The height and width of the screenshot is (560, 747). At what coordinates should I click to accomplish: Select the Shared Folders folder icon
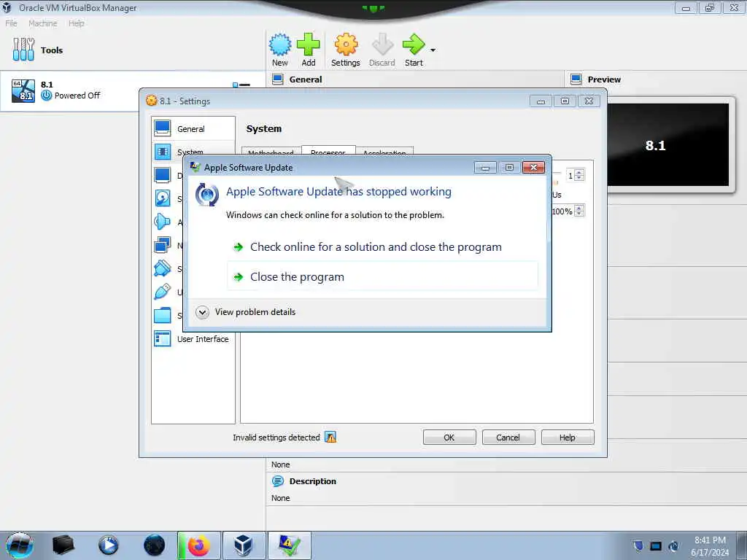(x=163, y=315)
